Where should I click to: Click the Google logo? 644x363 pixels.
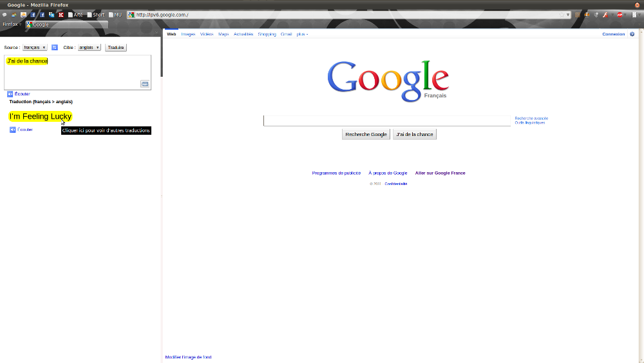[x=388, y=81]
